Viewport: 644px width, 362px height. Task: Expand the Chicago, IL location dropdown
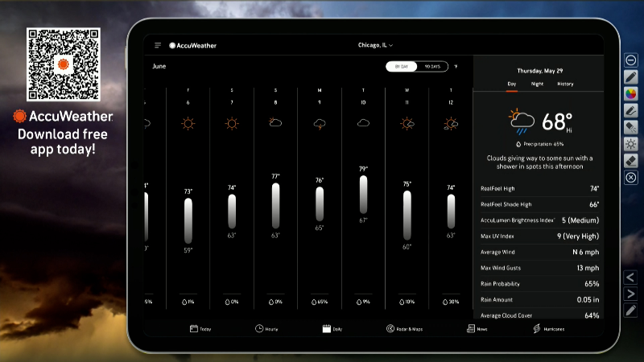click(375, 46)
